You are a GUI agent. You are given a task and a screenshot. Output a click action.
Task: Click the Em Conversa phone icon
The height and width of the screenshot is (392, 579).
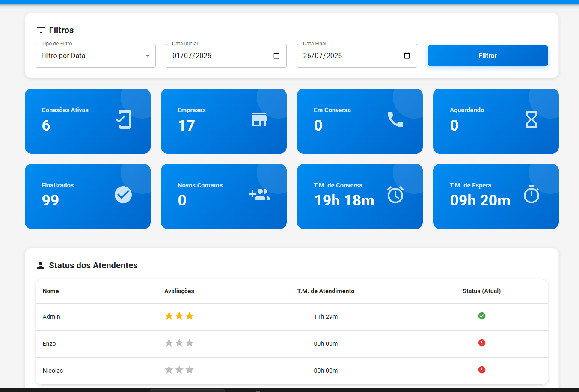tap(395, 119)
